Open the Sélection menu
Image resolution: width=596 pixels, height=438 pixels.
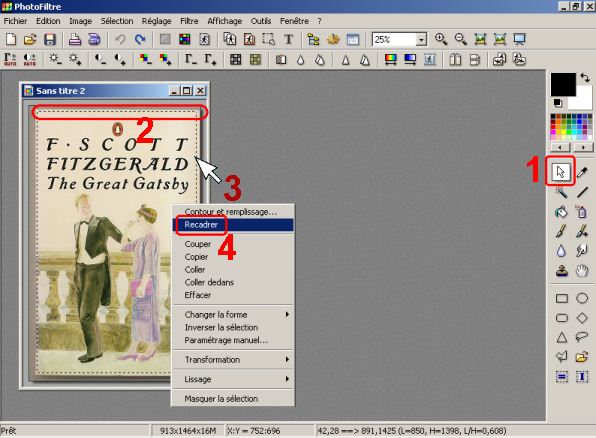pos(117,21)
